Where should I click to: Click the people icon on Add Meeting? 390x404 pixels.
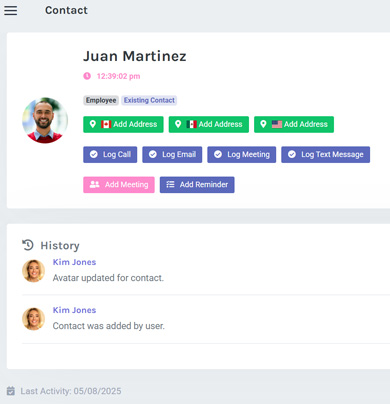tap(95, 184)
